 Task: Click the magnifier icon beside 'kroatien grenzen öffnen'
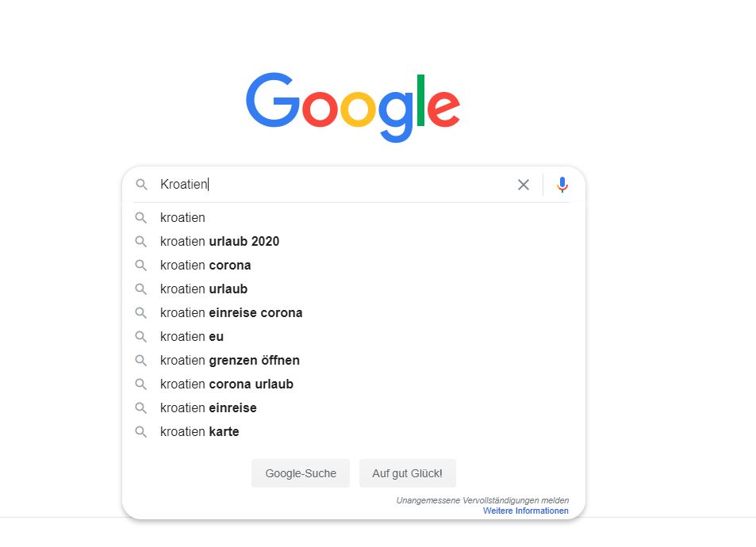pyautogui.click(x=140, y=360)
